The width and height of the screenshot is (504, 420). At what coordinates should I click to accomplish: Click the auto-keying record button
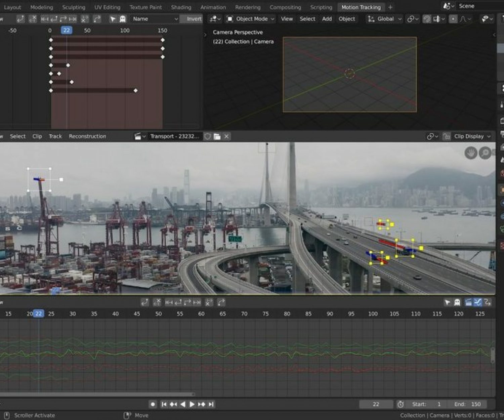[153, 404]
